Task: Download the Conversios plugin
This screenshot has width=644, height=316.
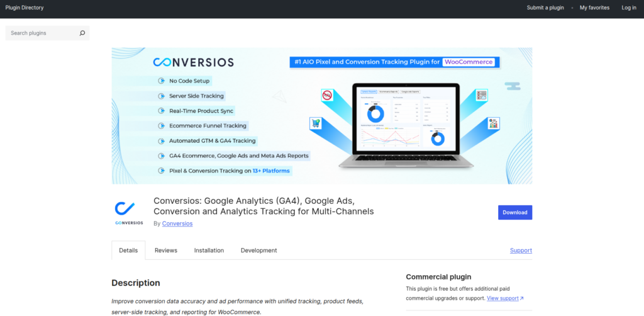Action: [x=515, y=212]
